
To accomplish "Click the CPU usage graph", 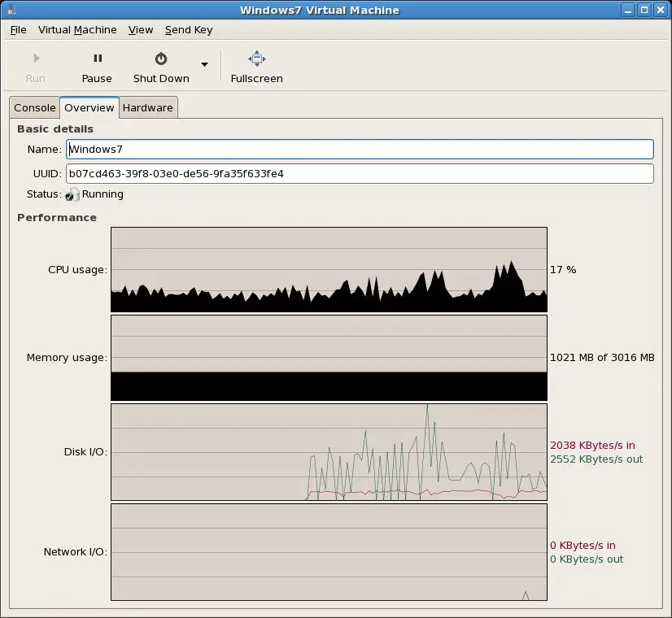I will pos(329,269).
